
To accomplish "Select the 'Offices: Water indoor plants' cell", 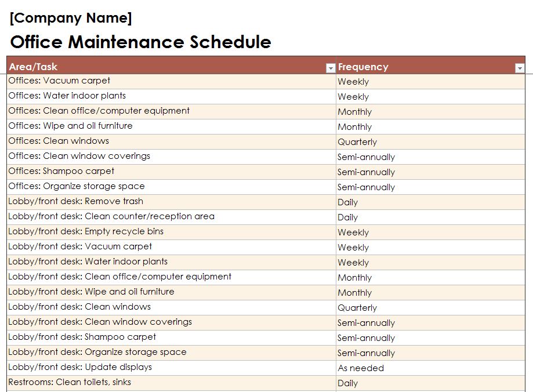I will pyautogui.click(x=171, y=97).
